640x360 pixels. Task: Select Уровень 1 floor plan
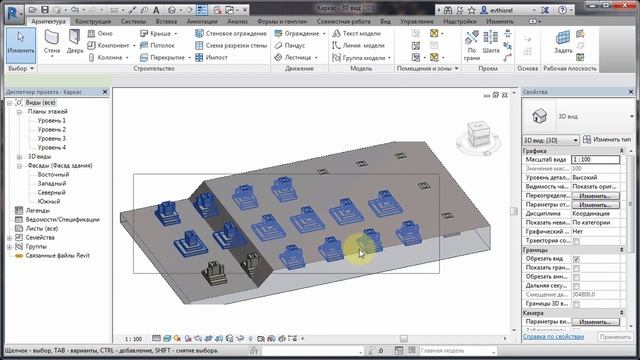[51, 121]
